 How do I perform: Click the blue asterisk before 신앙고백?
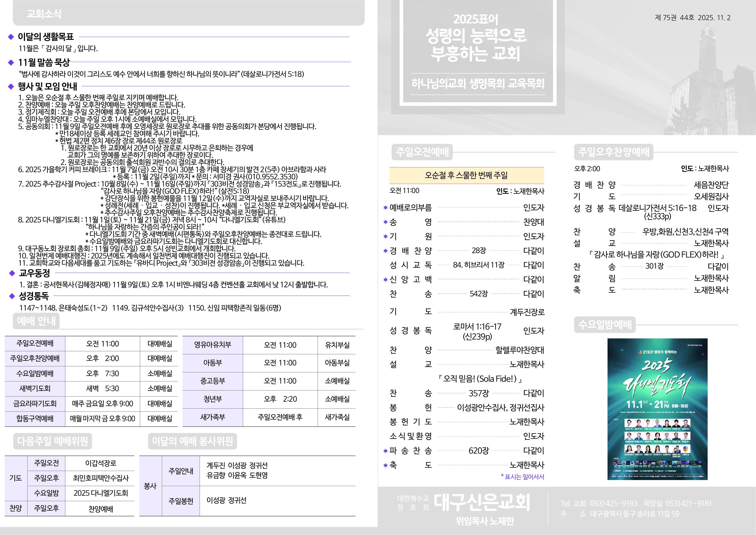(x=385, y=280)
